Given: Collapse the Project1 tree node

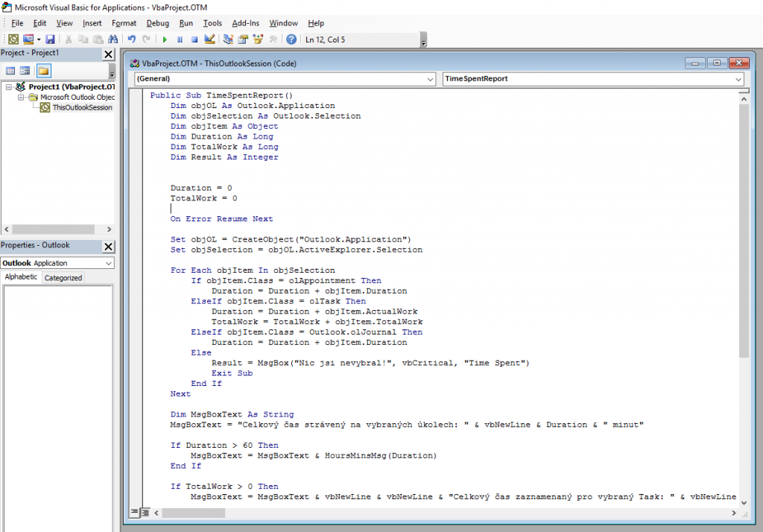Looking at the screenshot, I should [9, 87].
